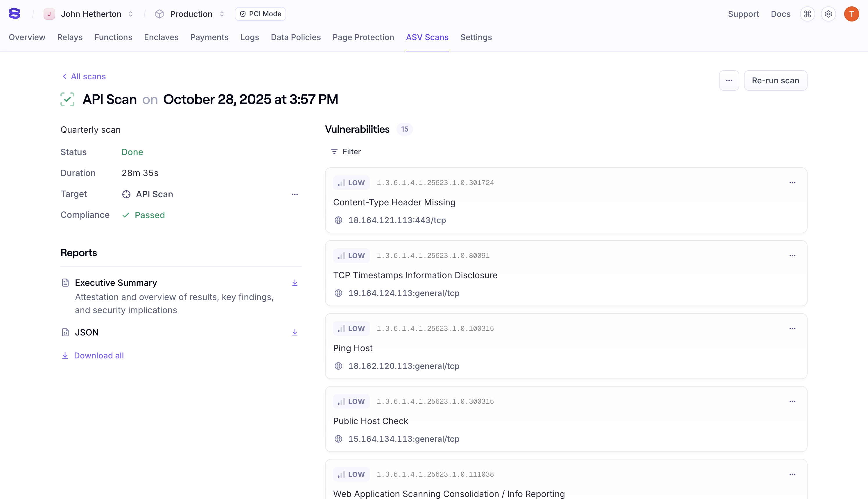Download the JSON report

[295, 333]
